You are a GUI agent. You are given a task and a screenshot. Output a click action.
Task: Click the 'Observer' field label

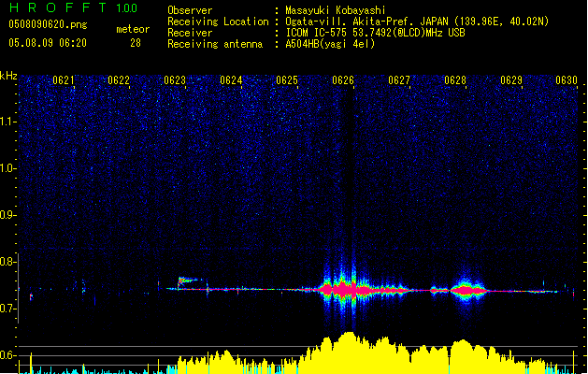tap(190, 10)
